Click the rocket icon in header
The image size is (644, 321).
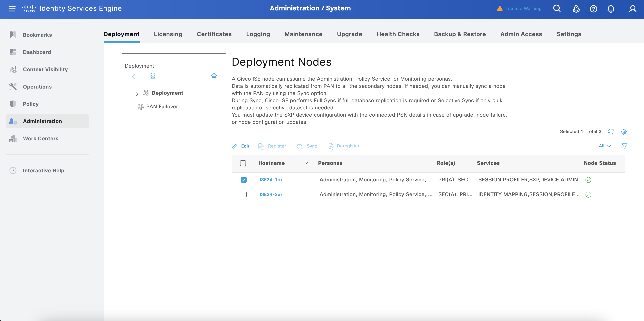[576, 9]
